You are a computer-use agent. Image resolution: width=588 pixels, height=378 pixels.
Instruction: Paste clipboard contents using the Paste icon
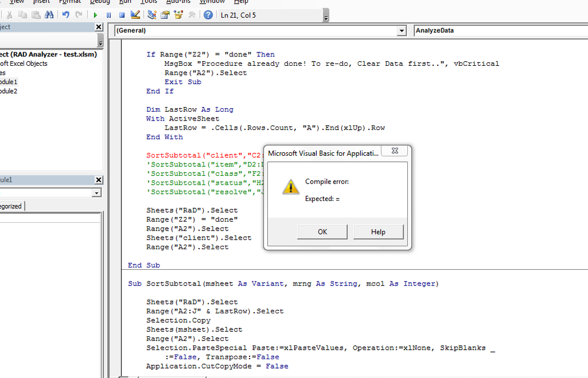(x=36, y=15)
